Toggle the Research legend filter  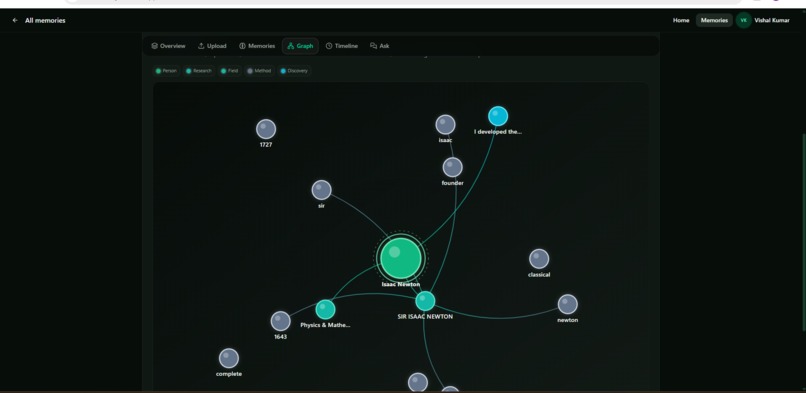pos(199,71)
